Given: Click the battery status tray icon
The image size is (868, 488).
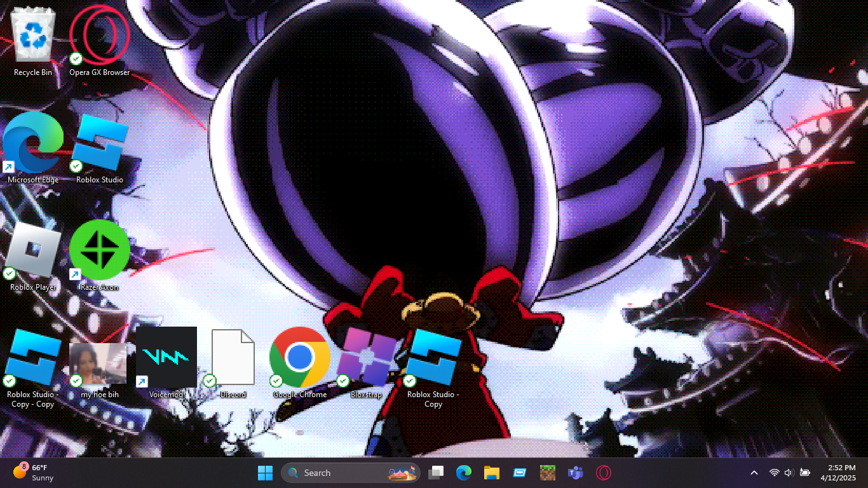Looking at the screenshot, I should [x=804, y=473].
